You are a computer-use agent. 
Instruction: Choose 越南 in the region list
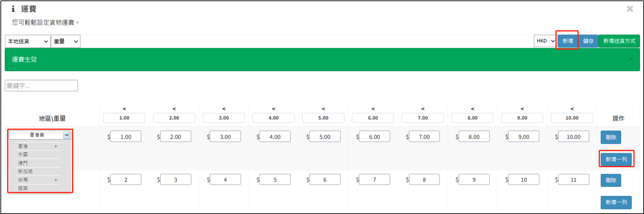[23, 188]
